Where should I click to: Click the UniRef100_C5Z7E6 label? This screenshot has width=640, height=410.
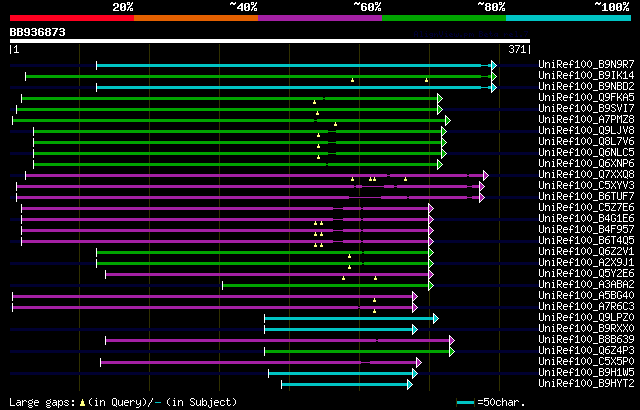pos(586,208)
